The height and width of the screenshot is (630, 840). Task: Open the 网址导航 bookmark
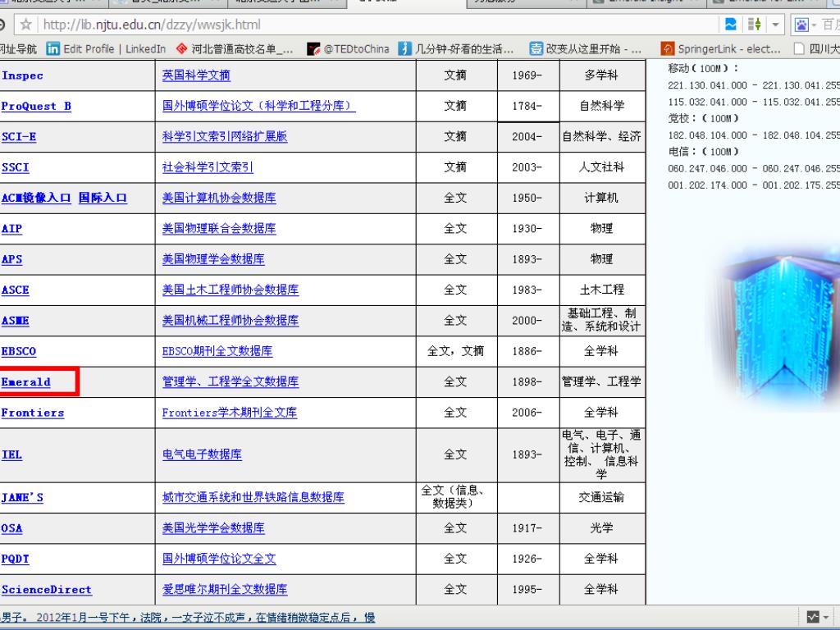click(18, 48)
